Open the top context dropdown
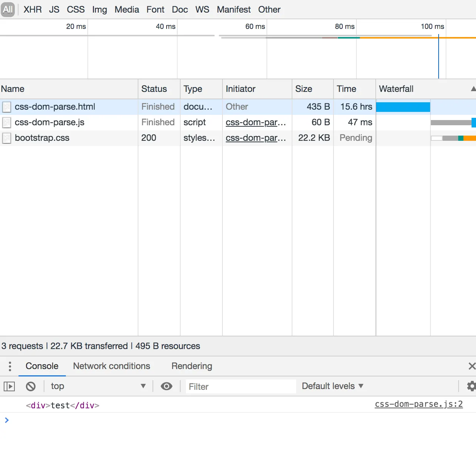The height and width of the screenshot is (455, 476). [x=98, y=386]
